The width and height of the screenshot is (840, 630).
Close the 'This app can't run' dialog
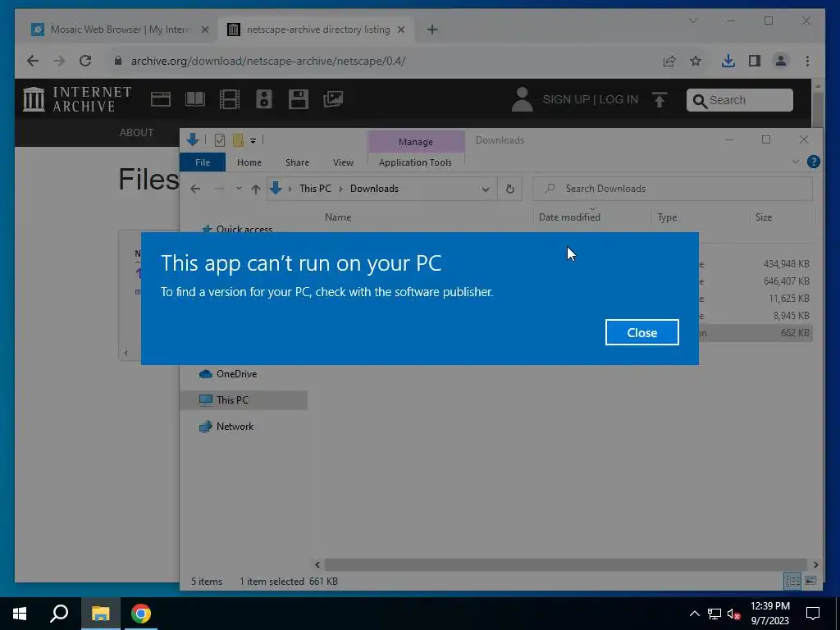tap(641, 333)
